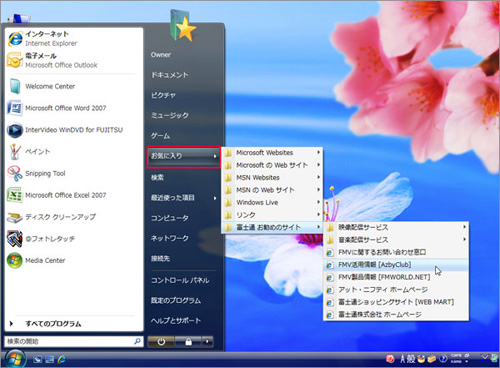Start ディスク クリーンアップ (Disk Cleanup)
This screenshot has width=500, height=368.
pyautogui.click(x=74, y=217)
